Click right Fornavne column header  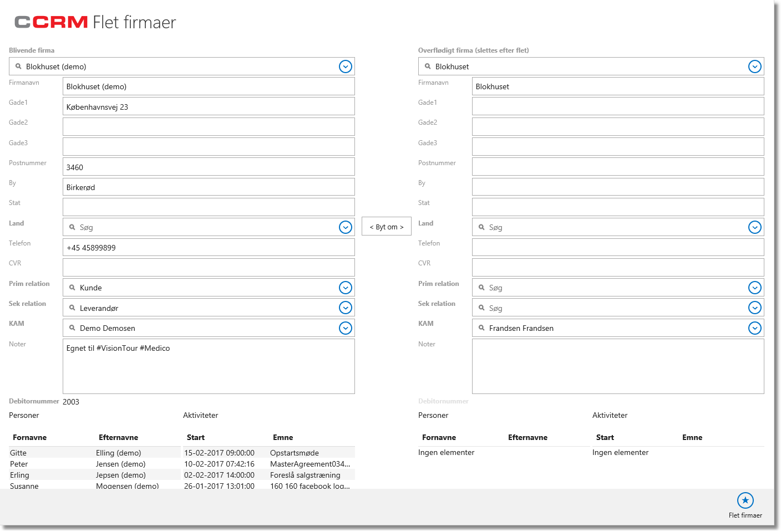(x=439, y=437)
